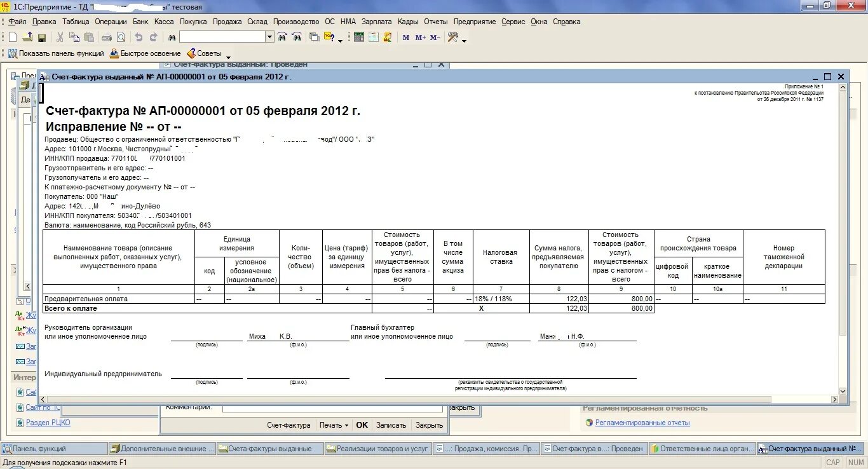Click the 18% / 118% tax rate cell
This screenshot has width=868, height=469.
501,299
